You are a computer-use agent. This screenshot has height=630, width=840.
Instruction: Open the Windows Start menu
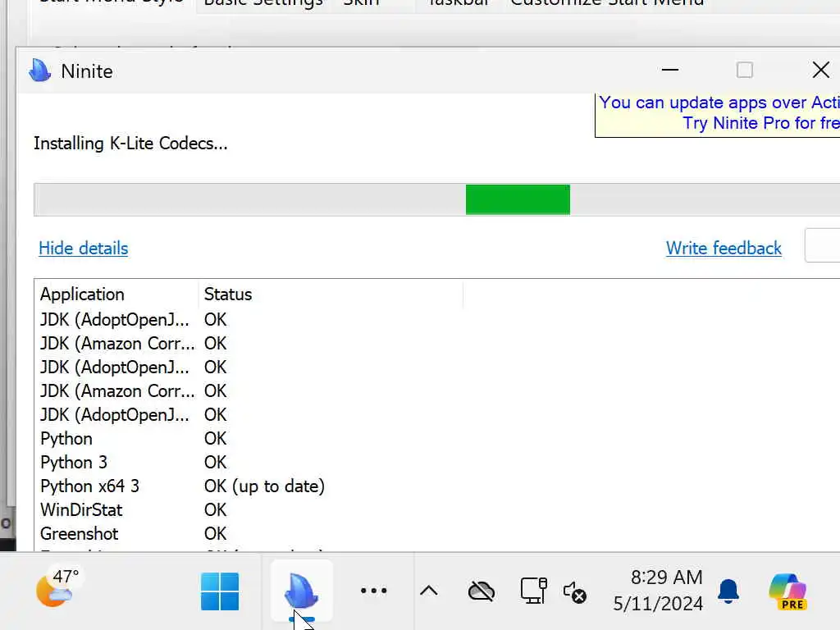click(x=220, y=591)
